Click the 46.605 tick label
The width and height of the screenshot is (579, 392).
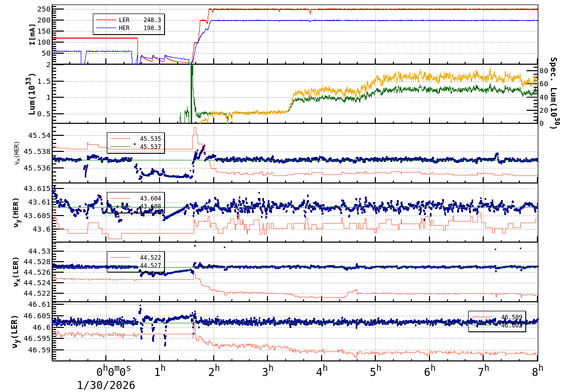click(x=37, y=316)
